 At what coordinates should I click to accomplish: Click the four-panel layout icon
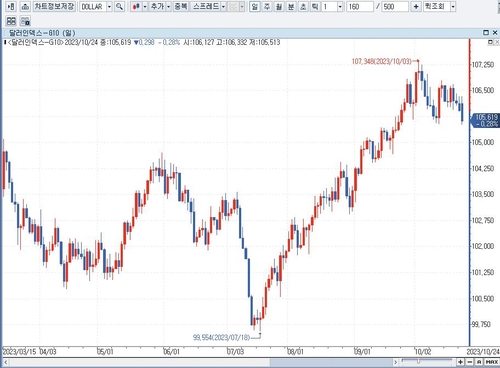(x=11, y=21)
